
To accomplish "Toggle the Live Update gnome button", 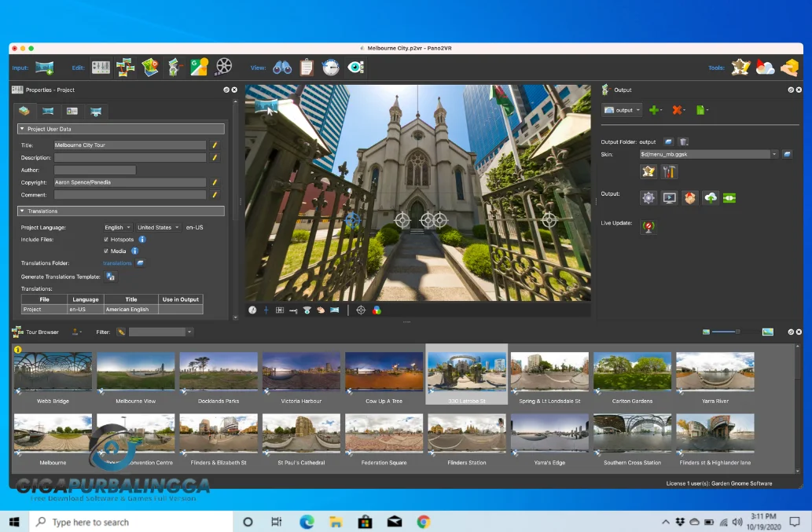I will (648, 227).
